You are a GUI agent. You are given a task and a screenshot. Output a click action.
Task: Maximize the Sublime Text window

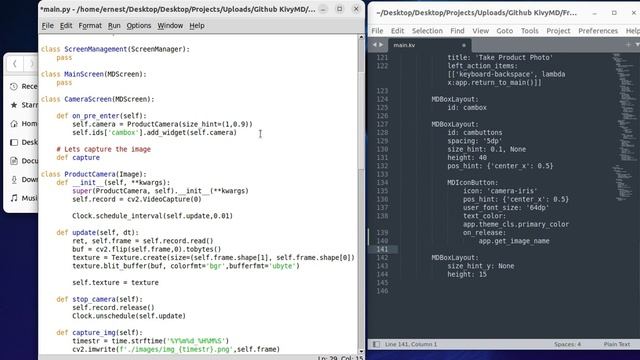click(x=614, y=13)
